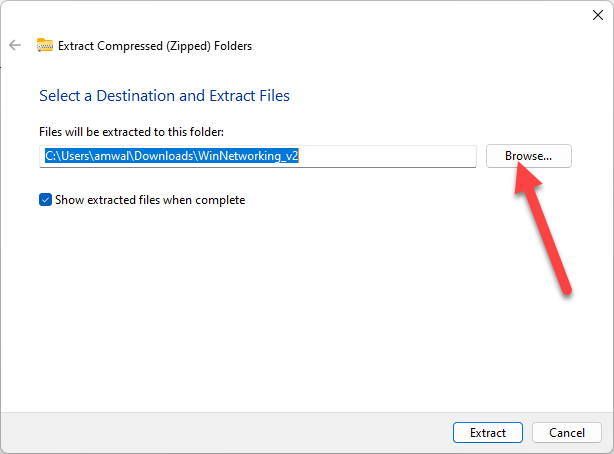Click the tail end of the red arrow
The width and height of the screenshot is (614, 454).
pyautogui.click(x=567, y=288)
